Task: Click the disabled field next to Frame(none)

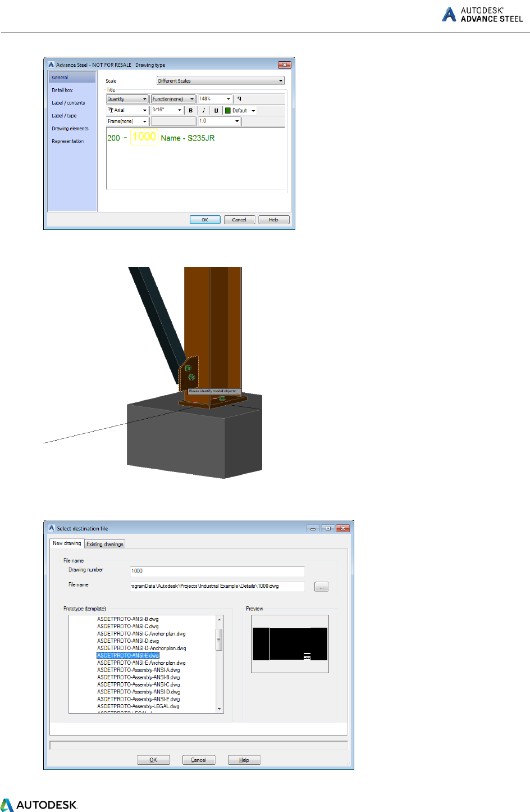Action: pos(173,121)
